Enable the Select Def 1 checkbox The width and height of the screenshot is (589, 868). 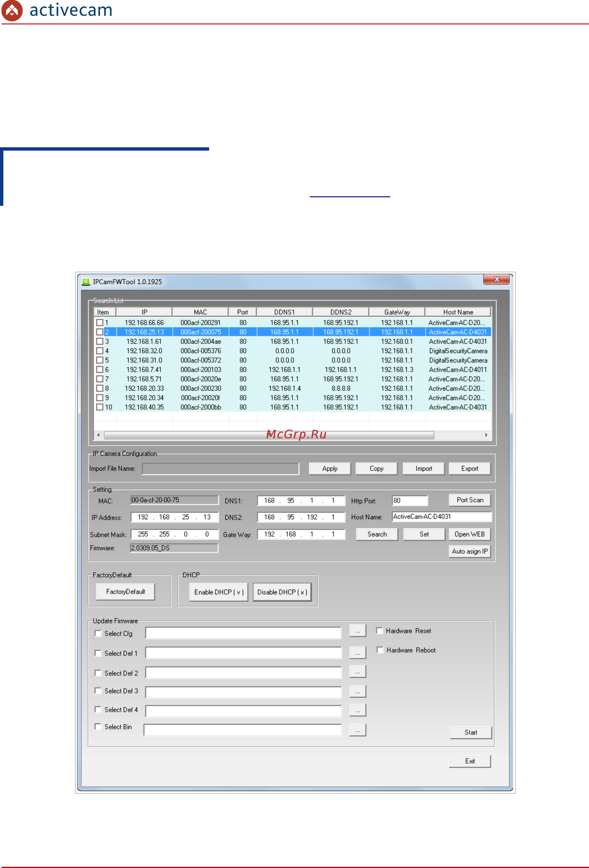pos(98,653)
